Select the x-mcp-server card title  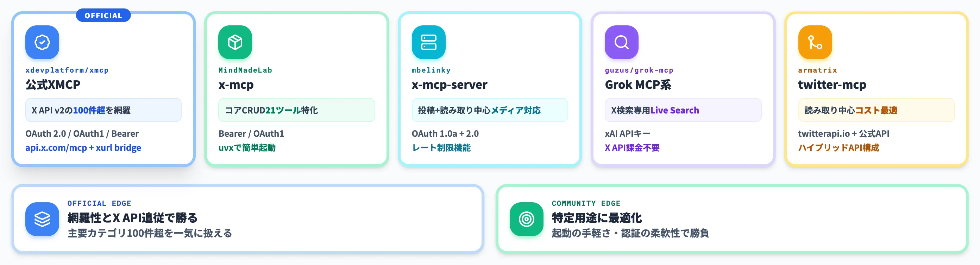tap(449, 85)
